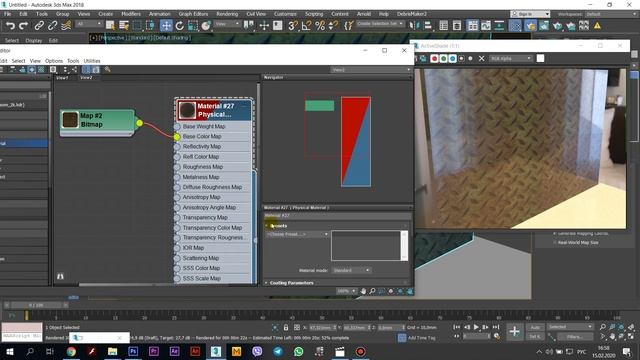
Task: Open the Modifiers menu
Action: coord(131,14)
